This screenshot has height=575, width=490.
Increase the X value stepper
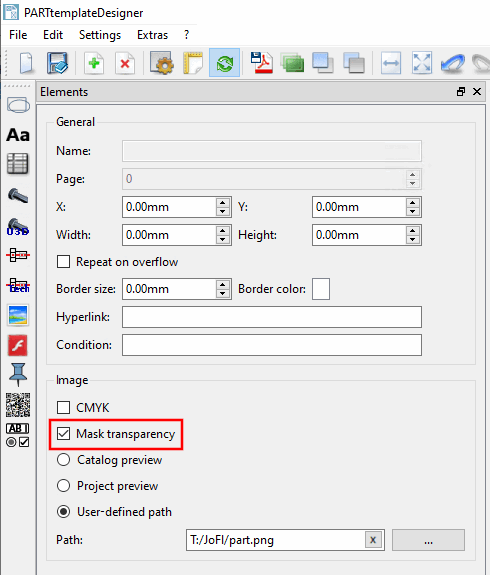223,202
